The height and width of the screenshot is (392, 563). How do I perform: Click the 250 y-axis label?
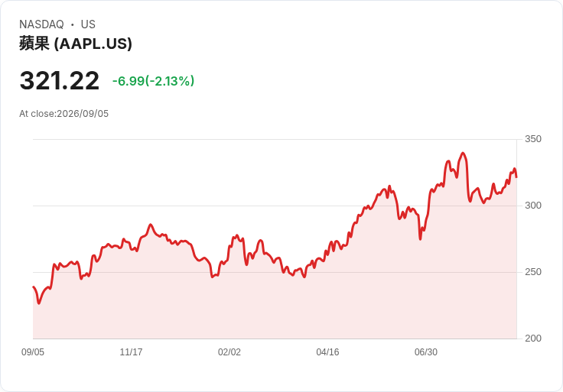[x=533, y=272]
